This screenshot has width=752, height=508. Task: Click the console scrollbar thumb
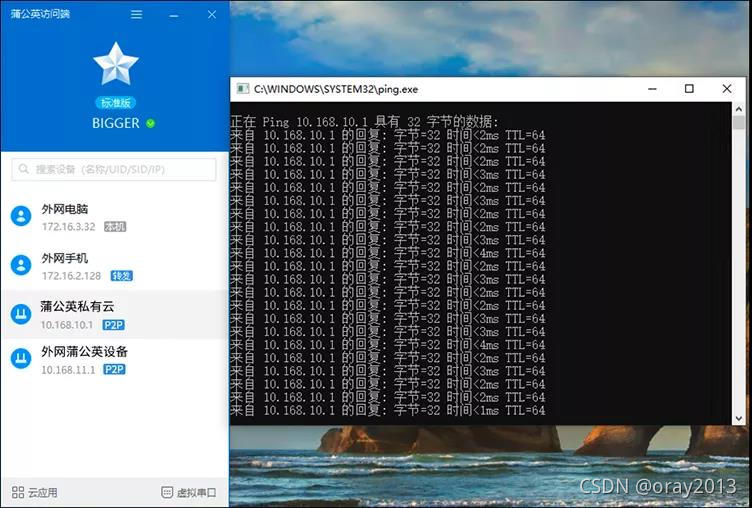(x=739, y=122)
